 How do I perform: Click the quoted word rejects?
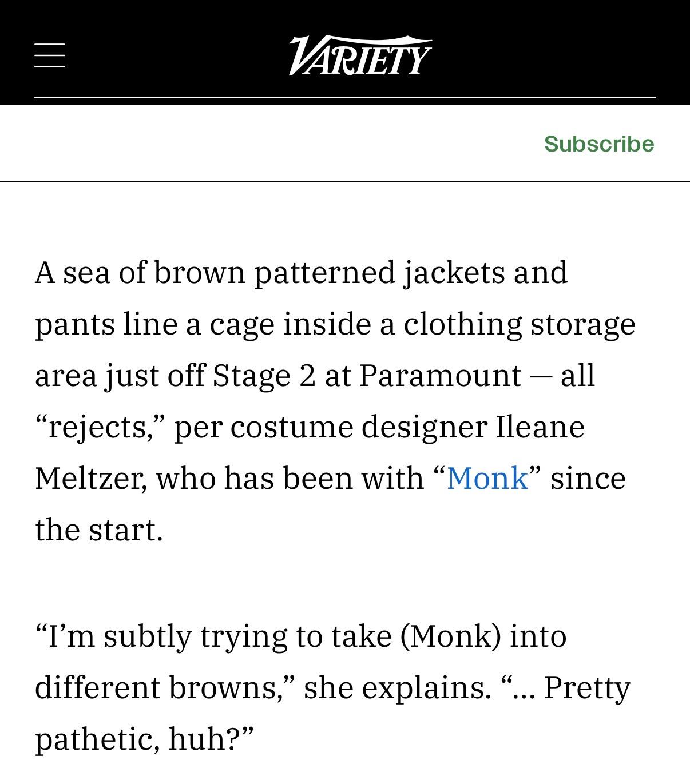pos(98,427)
